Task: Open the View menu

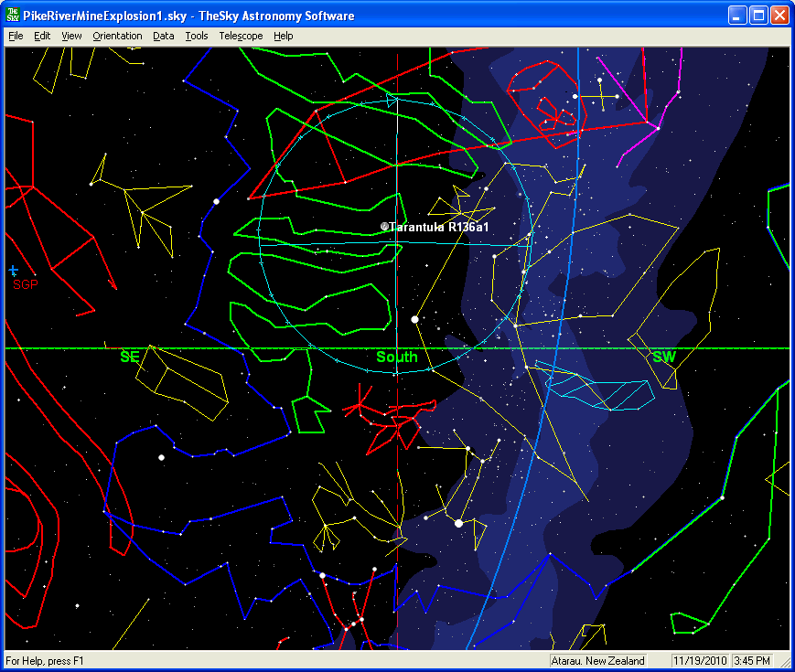Action: [x=71, y=36]
